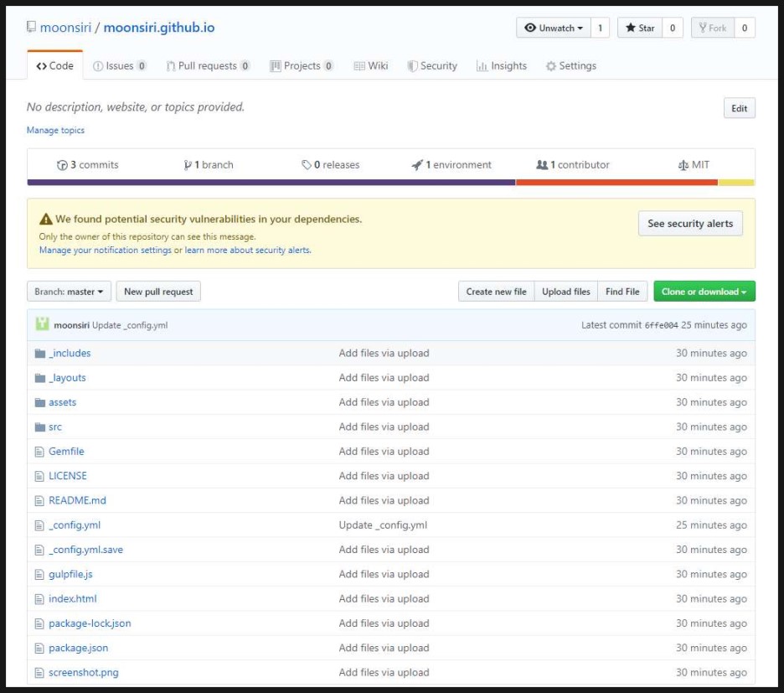Click Find File button

point(622,292)
